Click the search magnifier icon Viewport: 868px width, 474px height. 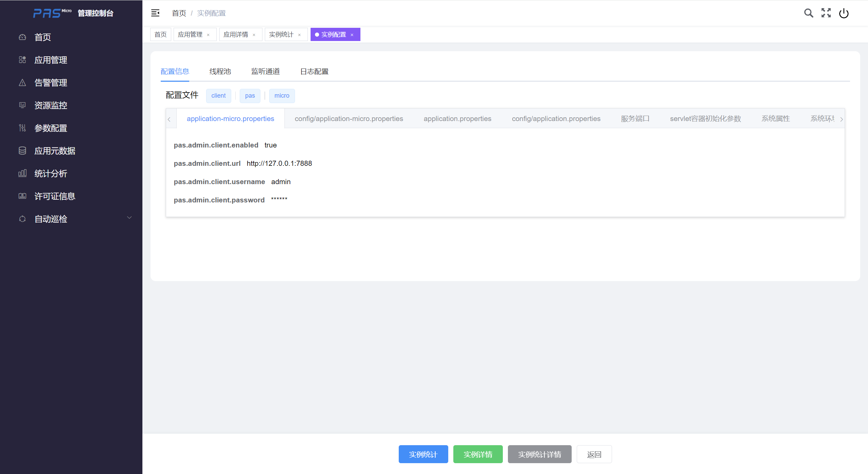click(x=808, y=13)
